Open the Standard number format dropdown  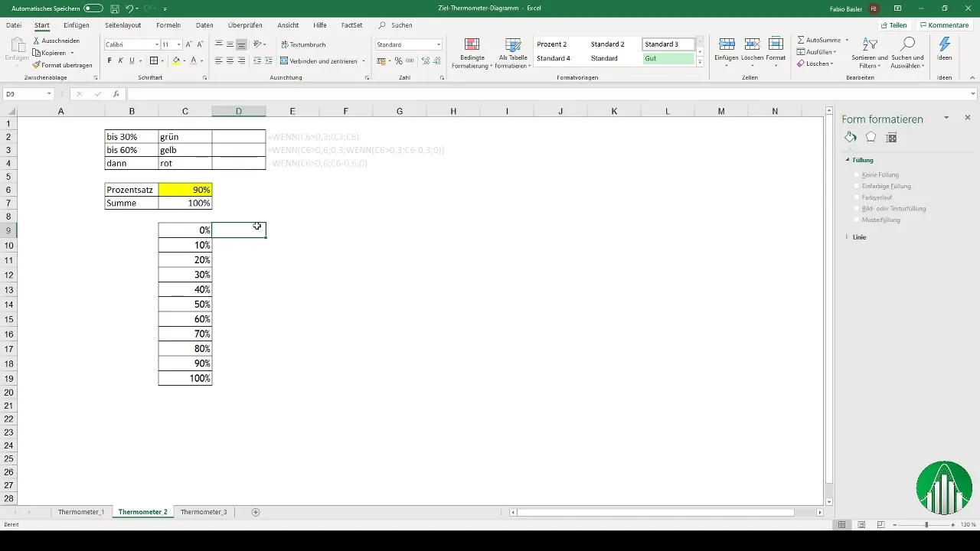coord(438,44)
